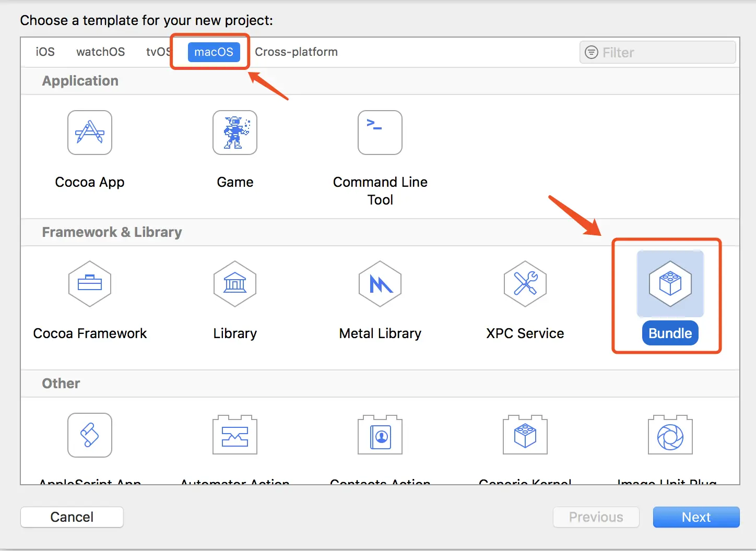
Task: Click the disabled Previous button
Action: (x=596, y=517)
